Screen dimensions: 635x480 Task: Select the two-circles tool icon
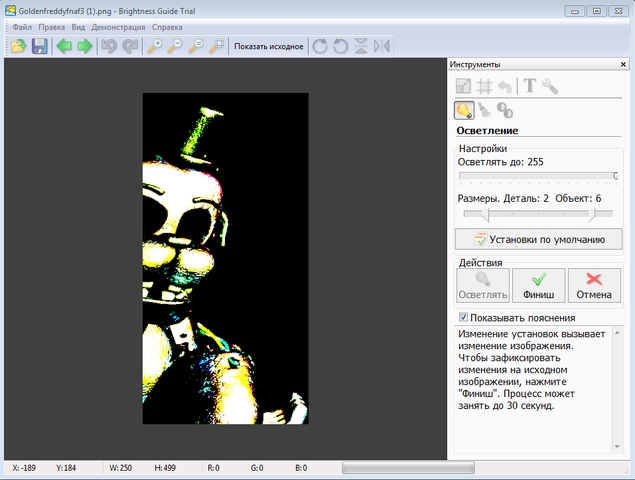coord(505,110)
